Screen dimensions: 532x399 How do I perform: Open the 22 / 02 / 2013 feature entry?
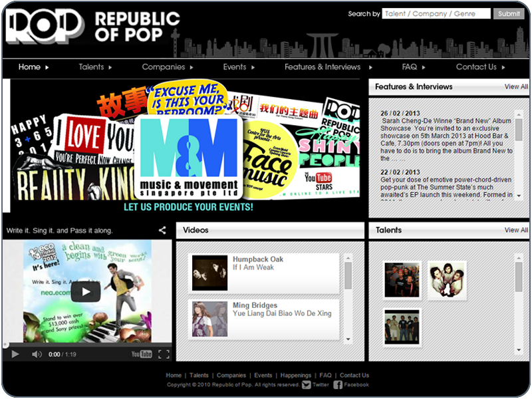tap(446, 184)
